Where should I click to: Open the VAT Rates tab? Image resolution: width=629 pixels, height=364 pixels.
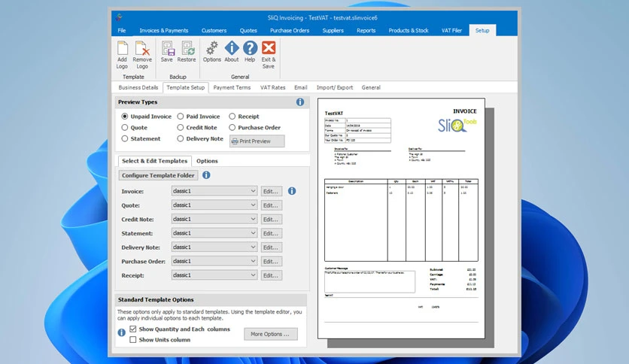[273, 87]
